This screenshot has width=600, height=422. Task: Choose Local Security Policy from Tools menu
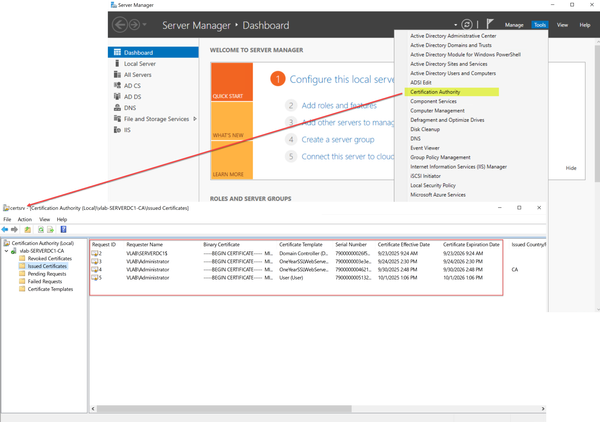(x=433, y=186)
